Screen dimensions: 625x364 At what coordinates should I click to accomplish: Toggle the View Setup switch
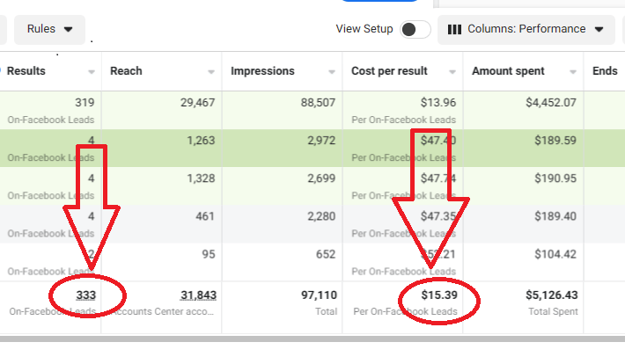tap(414, 29)
